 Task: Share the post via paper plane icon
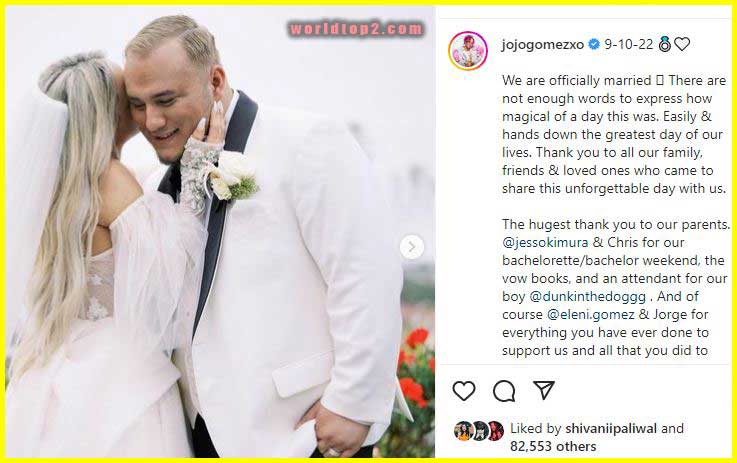click(544, 390)
